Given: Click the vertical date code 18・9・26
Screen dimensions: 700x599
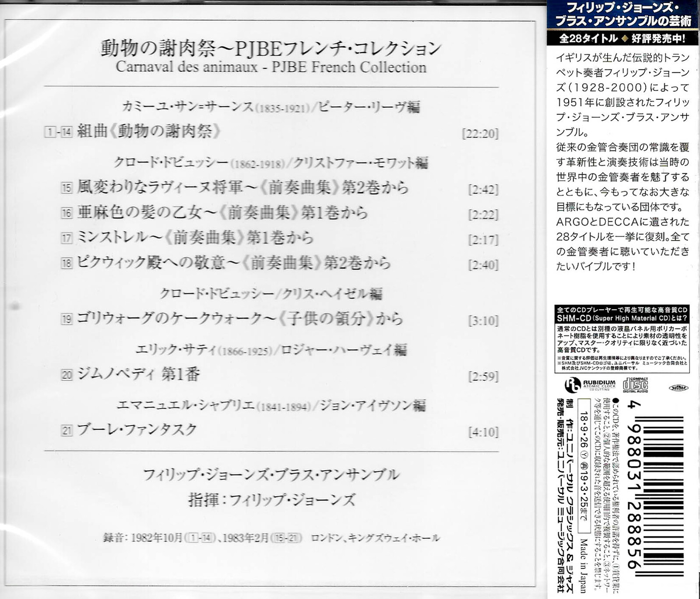Looking at the screenshot, I should pyautogui.click(x=583, y=430).
